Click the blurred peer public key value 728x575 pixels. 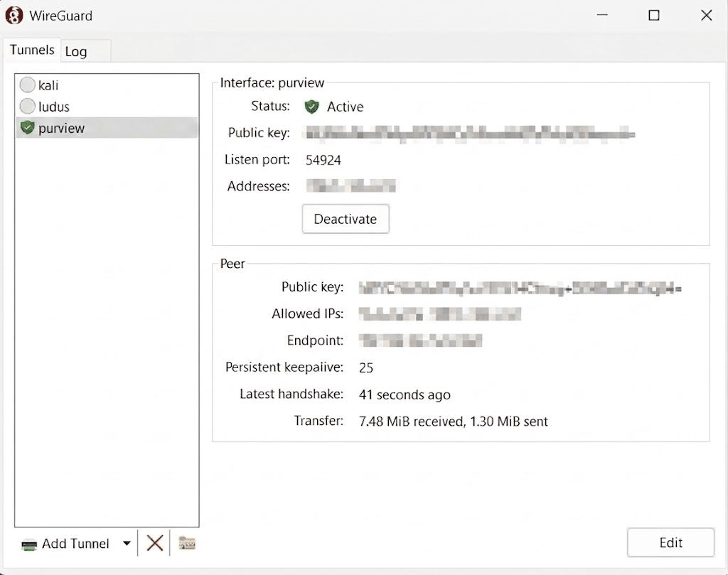[520, 288]
